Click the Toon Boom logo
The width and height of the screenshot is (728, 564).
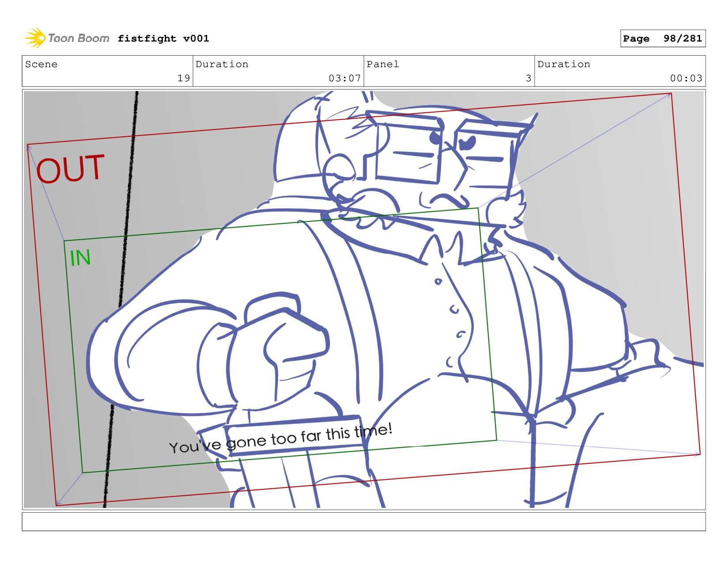point(66,38)
